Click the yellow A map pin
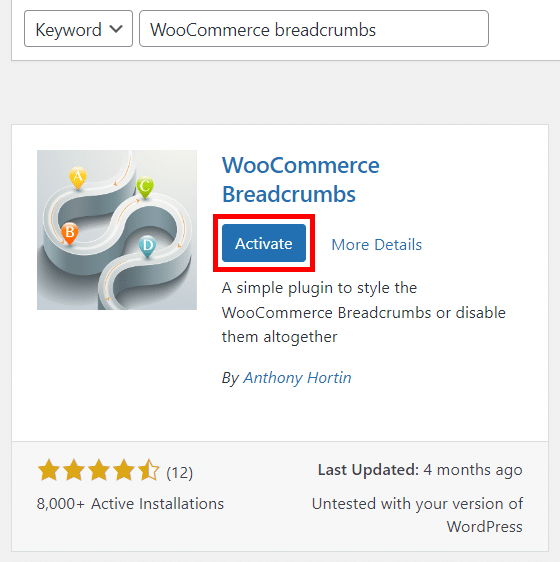The image size is (560, 562). pyautogui.click(x=78, y=177)
